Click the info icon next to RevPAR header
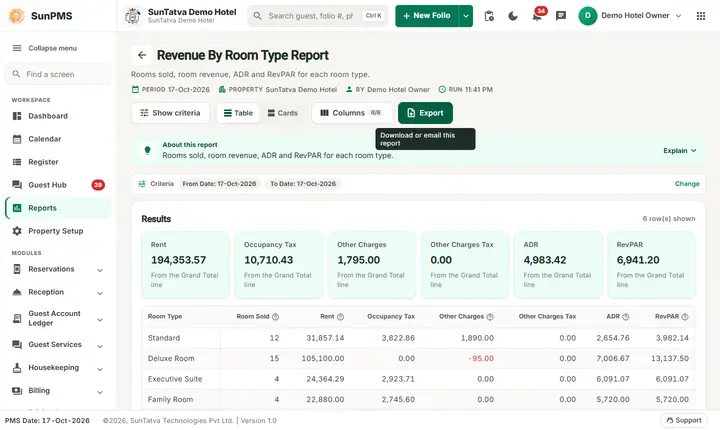 685,317
